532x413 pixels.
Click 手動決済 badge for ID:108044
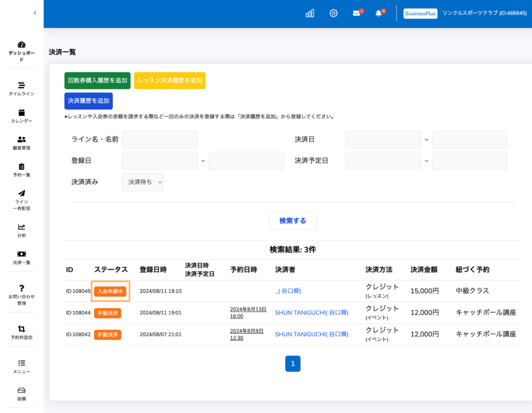click(108, 313)
